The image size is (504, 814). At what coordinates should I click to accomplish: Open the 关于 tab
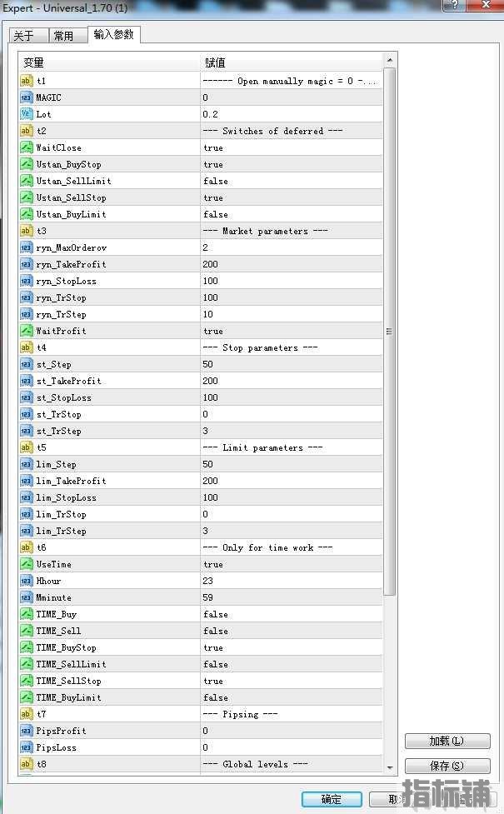(24, 36)
